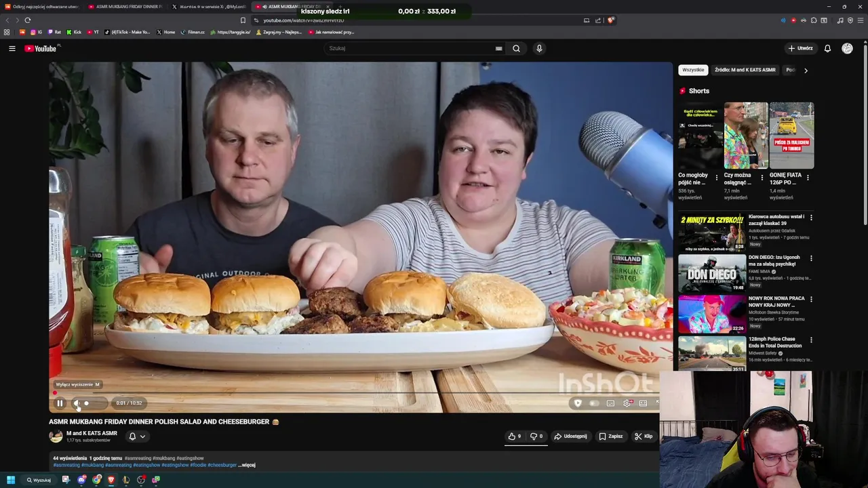Click the #cheesburger hashtag link
The height and width of the screenshot is (488, 868).
tap(222, 465)
